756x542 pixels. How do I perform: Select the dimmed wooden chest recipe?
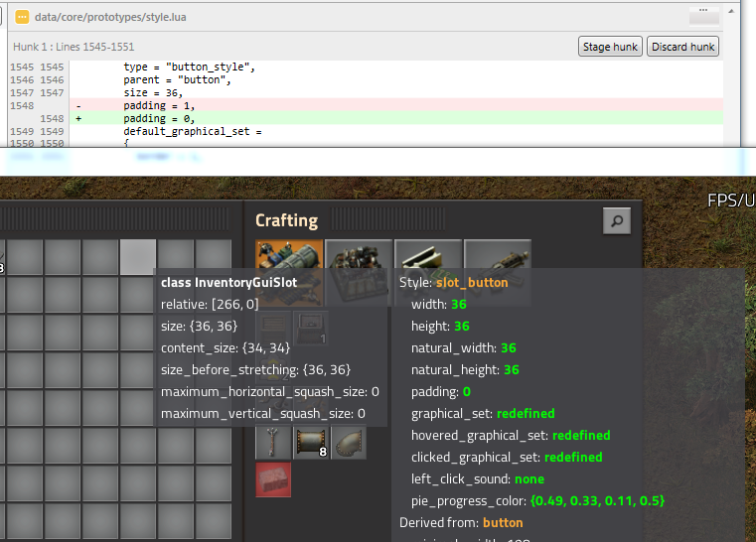coord(273,328)
